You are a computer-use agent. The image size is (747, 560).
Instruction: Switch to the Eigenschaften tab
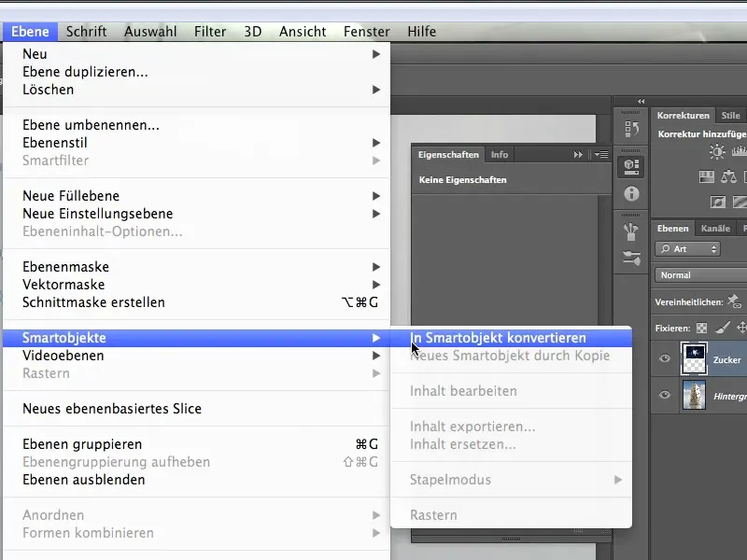point(448,154)
